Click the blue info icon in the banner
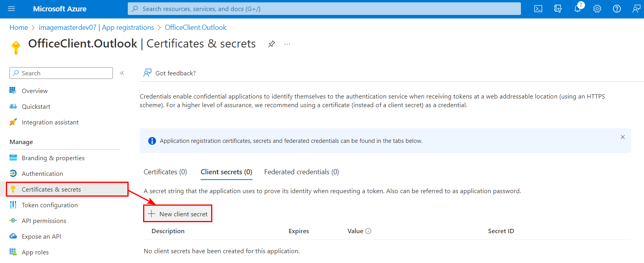This screenshot has width=644, height=263. tap(152, 141)
